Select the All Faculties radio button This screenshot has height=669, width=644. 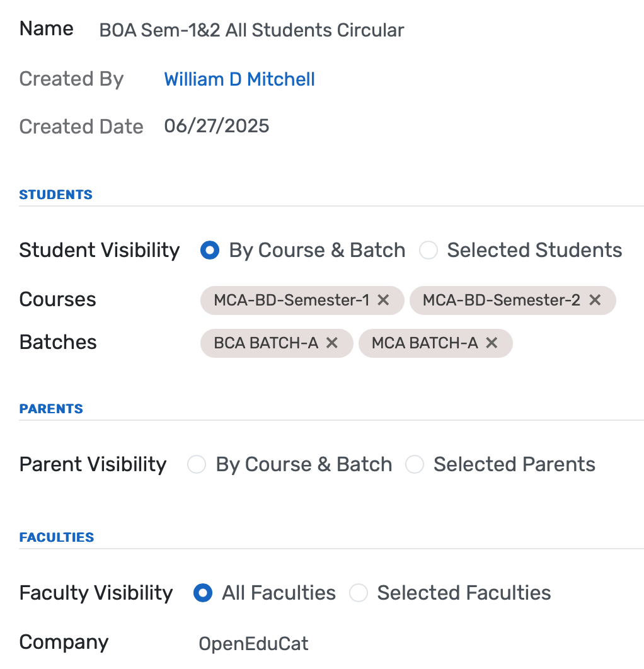click(x=203, y=593)
